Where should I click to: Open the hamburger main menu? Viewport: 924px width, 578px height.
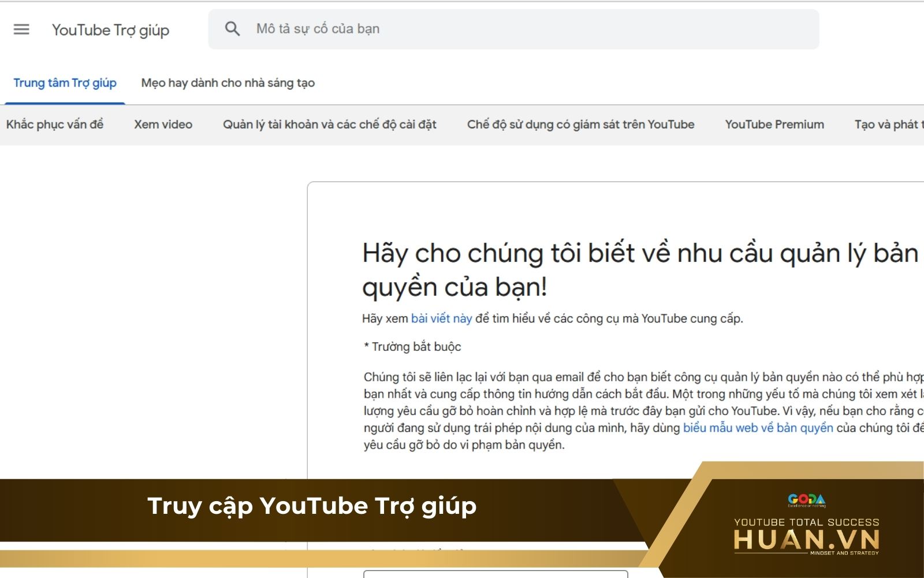(x=21, y=29)
